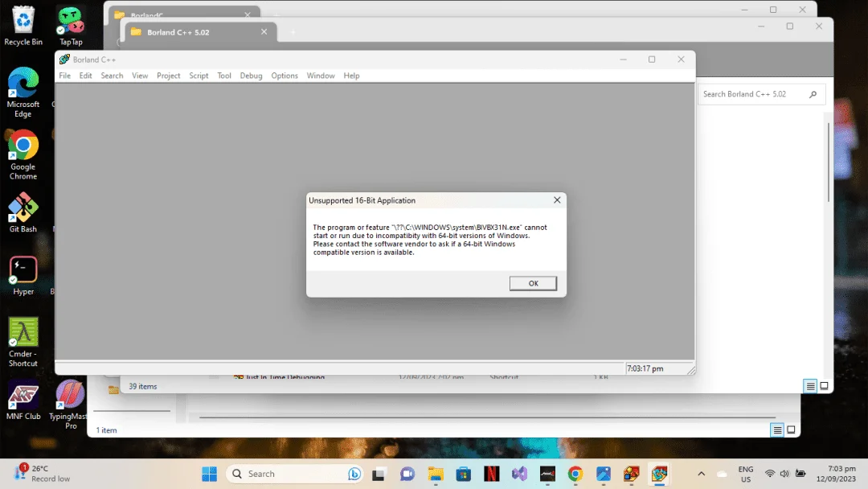Open Wi-Fi network settings in tray

(769, 474)
